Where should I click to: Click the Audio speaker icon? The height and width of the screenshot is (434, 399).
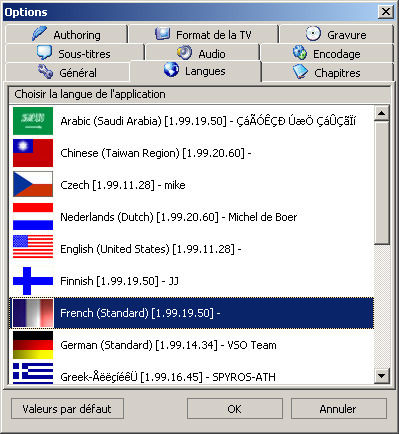[x=184, y=53]
